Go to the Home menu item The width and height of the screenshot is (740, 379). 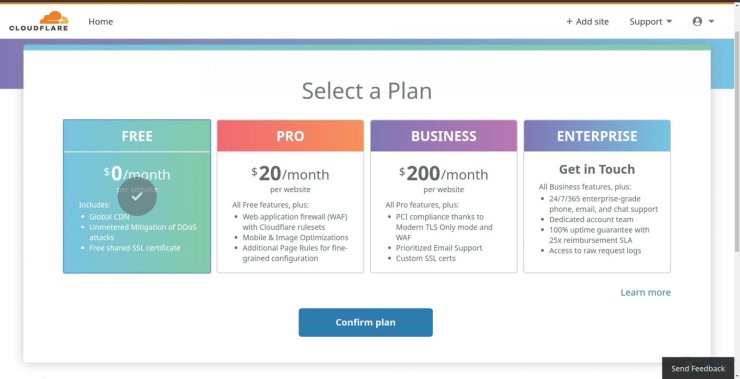point(101,21)
